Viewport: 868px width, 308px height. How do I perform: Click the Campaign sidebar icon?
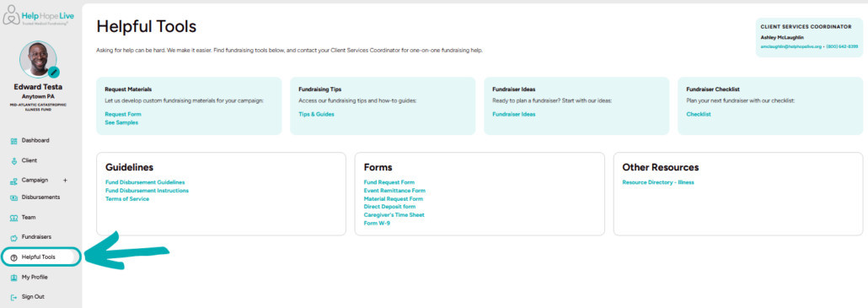pyautogui.click(x=13, y=181)
